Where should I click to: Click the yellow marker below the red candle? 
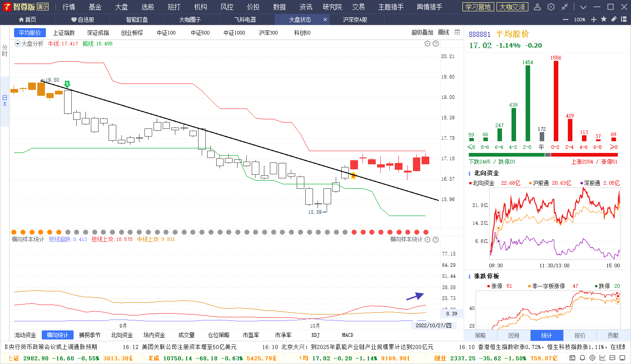353,176
